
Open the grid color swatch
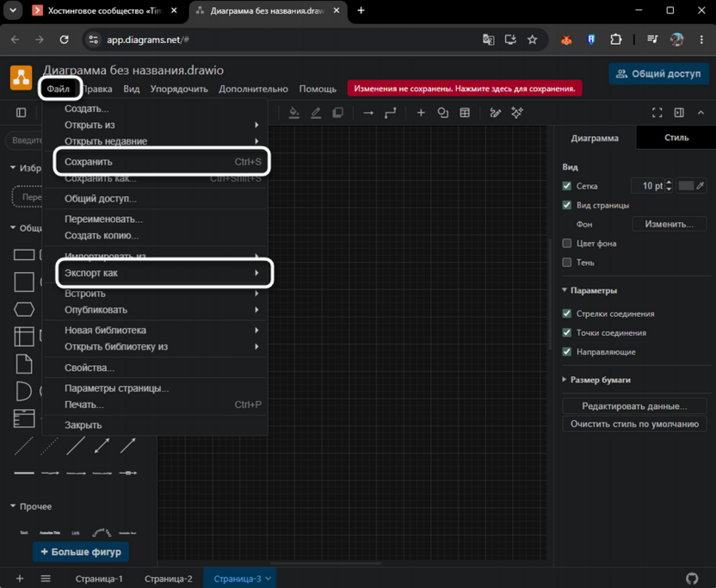tap(686, 185)
